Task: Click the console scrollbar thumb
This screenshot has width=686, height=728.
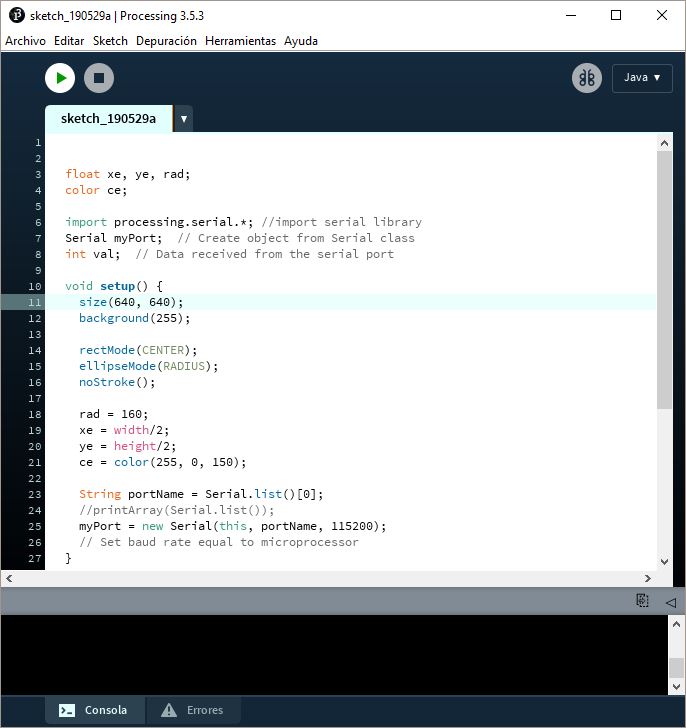Action: pos(676,668)
